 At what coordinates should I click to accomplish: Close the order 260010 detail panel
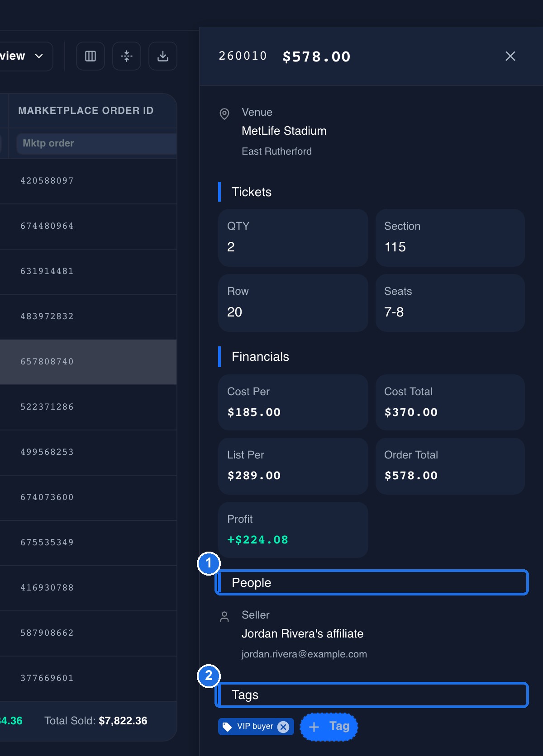pos(510,56)
